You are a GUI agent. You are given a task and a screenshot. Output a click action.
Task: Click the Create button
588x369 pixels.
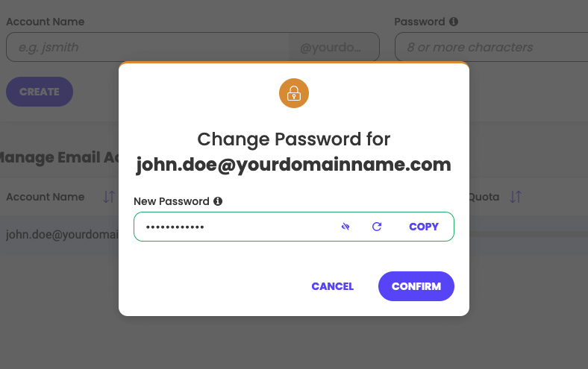(40, 92)
